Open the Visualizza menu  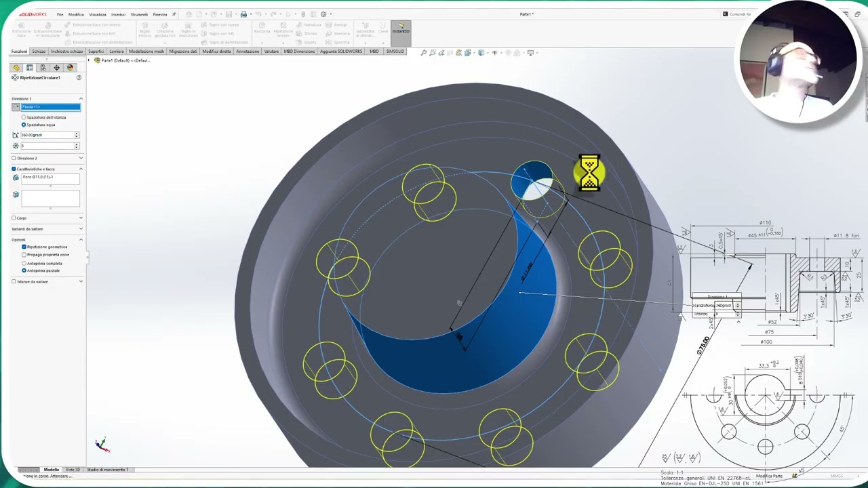tap(98, 14)
